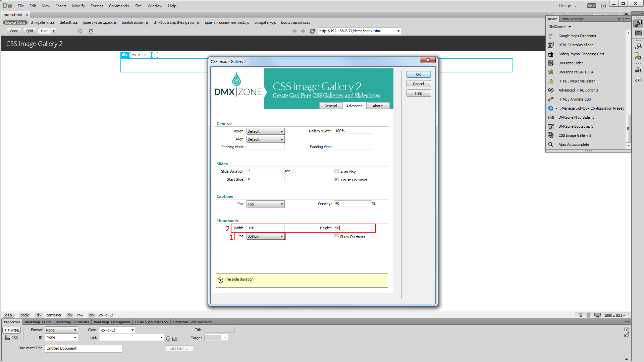This screenshot has width=644, height=362.
Task: Click the plus button on div col-lg-12 tag
Action: (155, 55)
